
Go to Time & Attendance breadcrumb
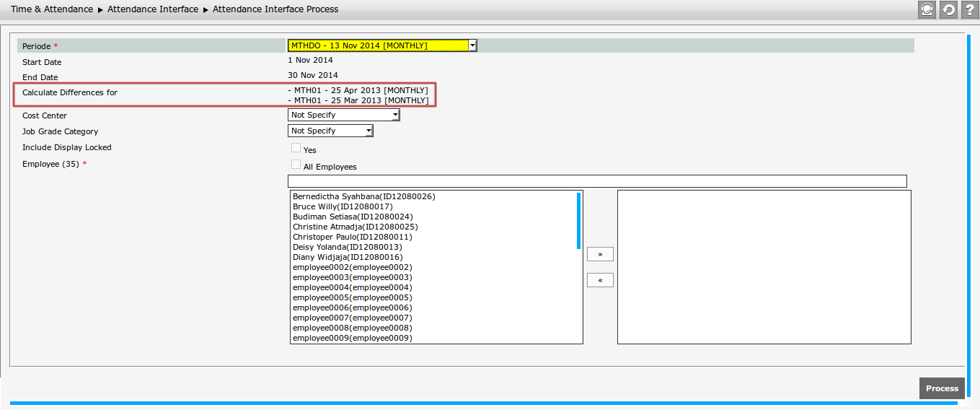point(52,9)
